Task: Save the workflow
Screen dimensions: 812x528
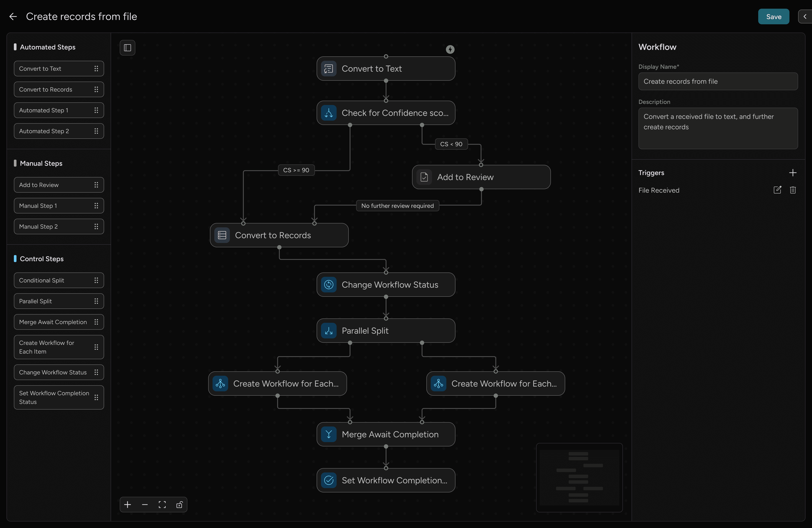Action: point(773,16)
